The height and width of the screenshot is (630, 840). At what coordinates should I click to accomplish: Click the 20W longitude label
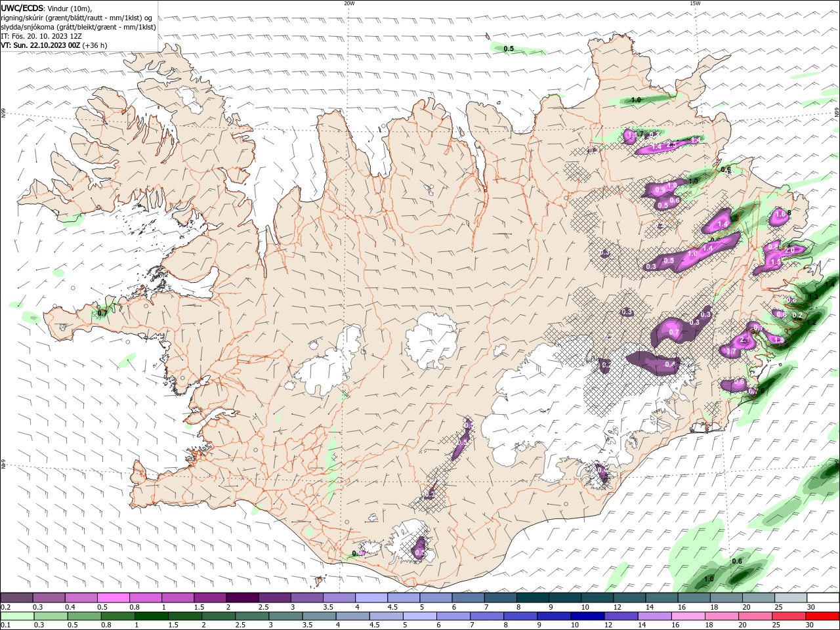point(349,3)
